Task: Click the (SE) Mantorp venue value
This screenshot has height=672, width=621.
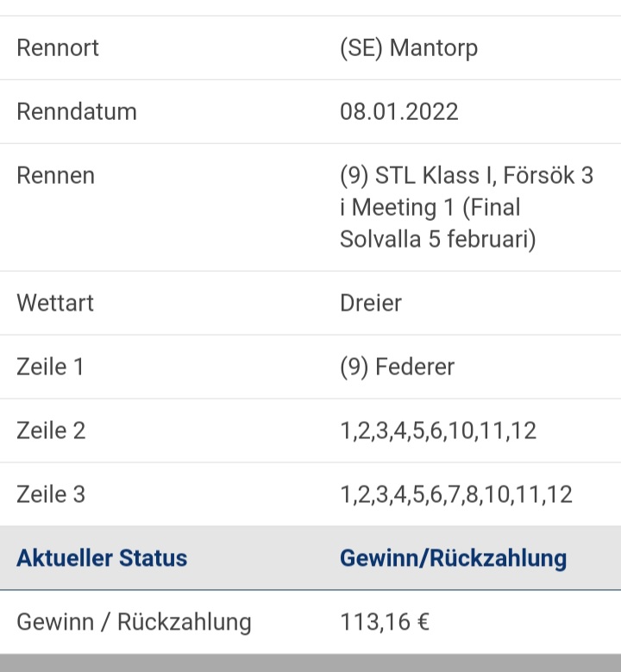Action: pyautogui.click(x=409, y=48)
